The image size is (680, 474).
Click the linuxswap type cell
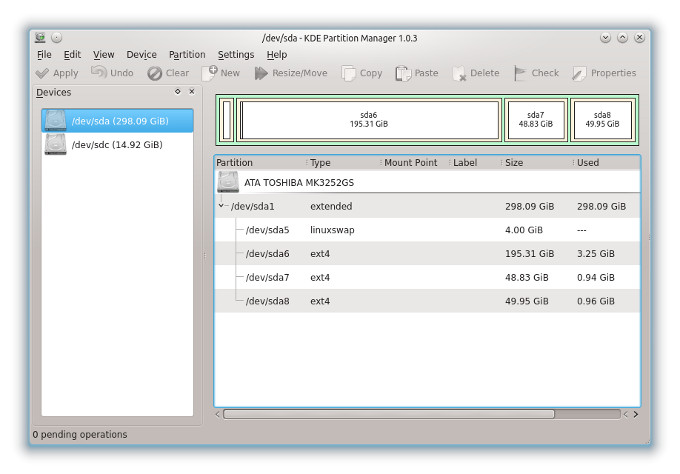pyautogui.click(x=332, y=230)
